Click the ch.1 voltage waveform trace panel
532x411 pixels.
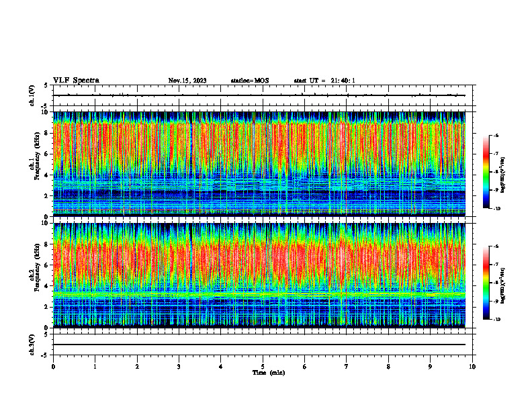[x=263, y=95]
